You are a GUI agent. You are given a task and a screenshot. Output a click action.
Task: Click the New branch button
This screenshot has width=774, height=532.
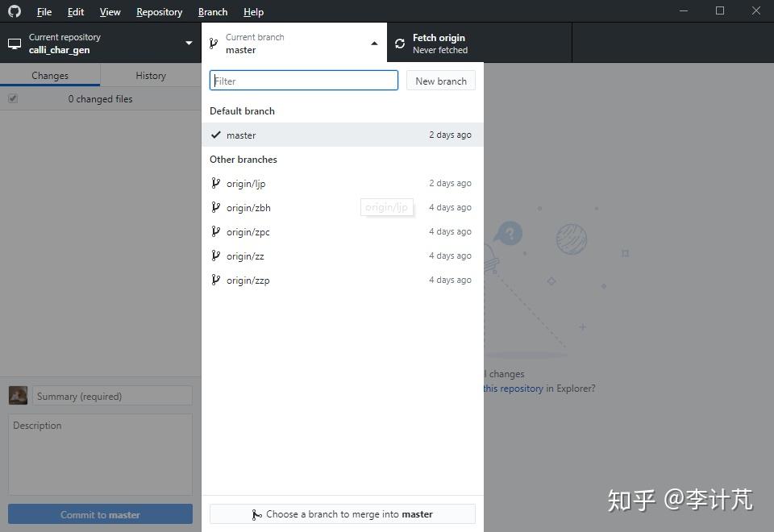[x=440, y=81]
